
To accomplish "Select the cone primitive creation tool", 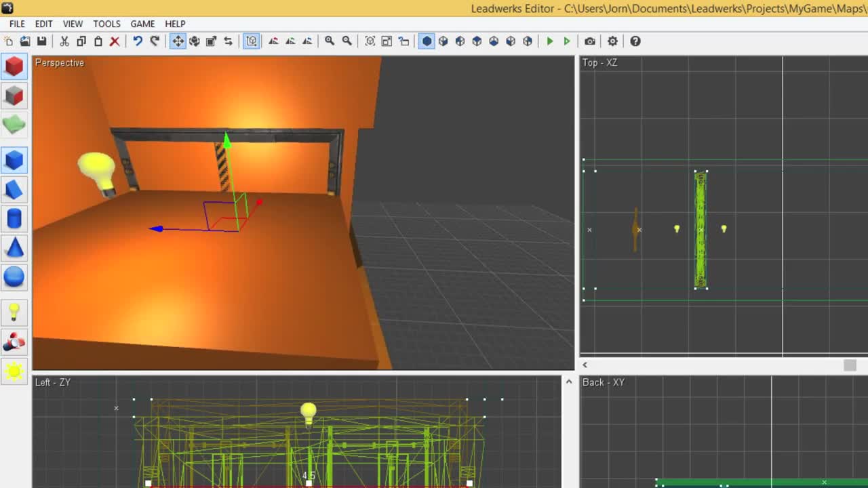I will (x=14, y=247).
